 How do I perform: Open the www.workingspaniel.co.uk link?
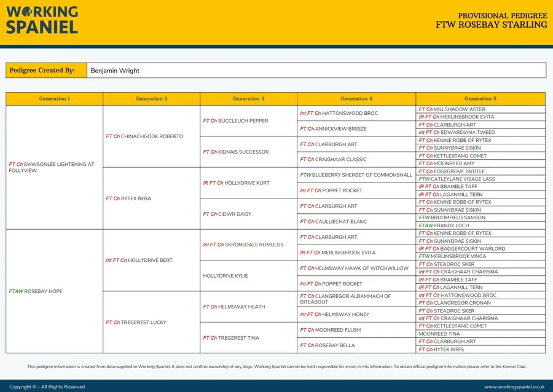tap(514, 386)
